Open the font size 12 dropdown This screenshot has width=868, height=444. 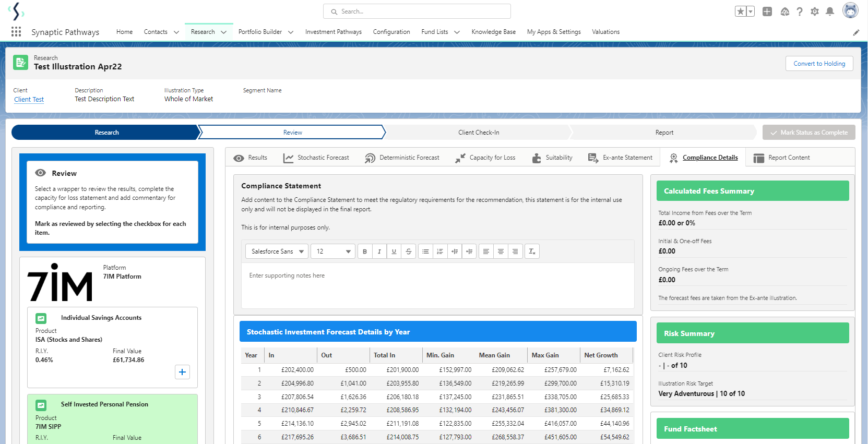[333, 251]
